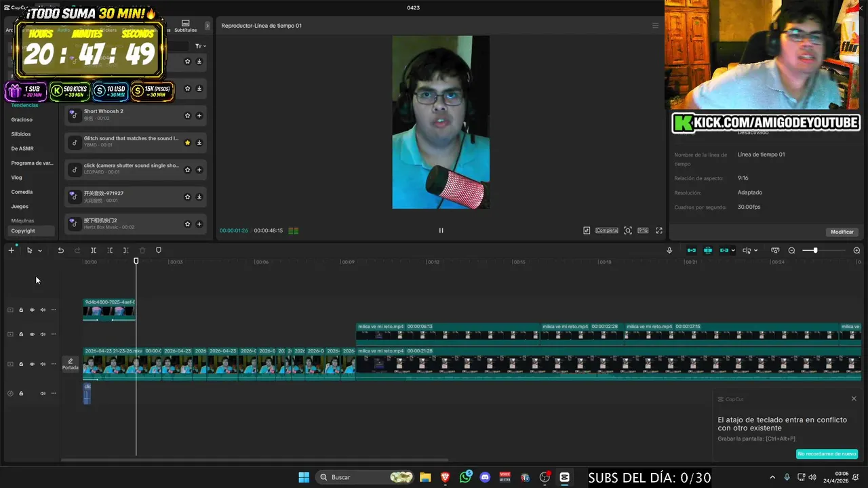
Task: Mute the audio track speaker icon
Action: [43, 393]
